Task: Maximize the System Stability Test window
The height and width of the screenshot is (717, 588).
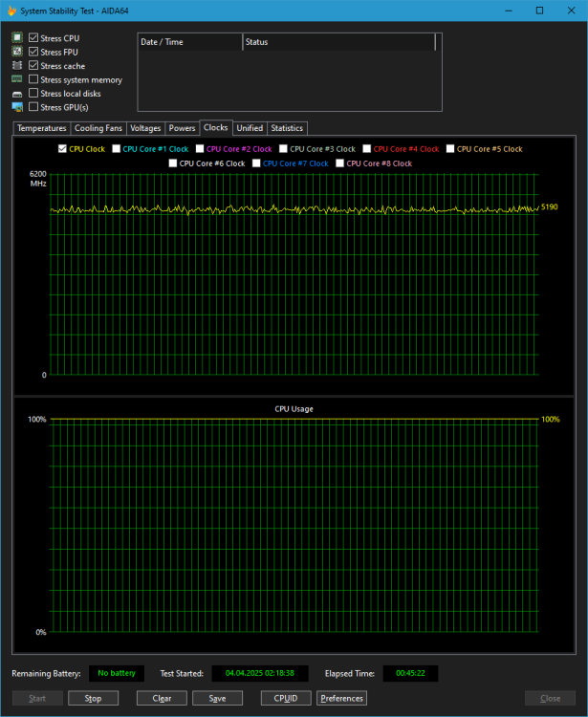Action: [x=539, y=11]
